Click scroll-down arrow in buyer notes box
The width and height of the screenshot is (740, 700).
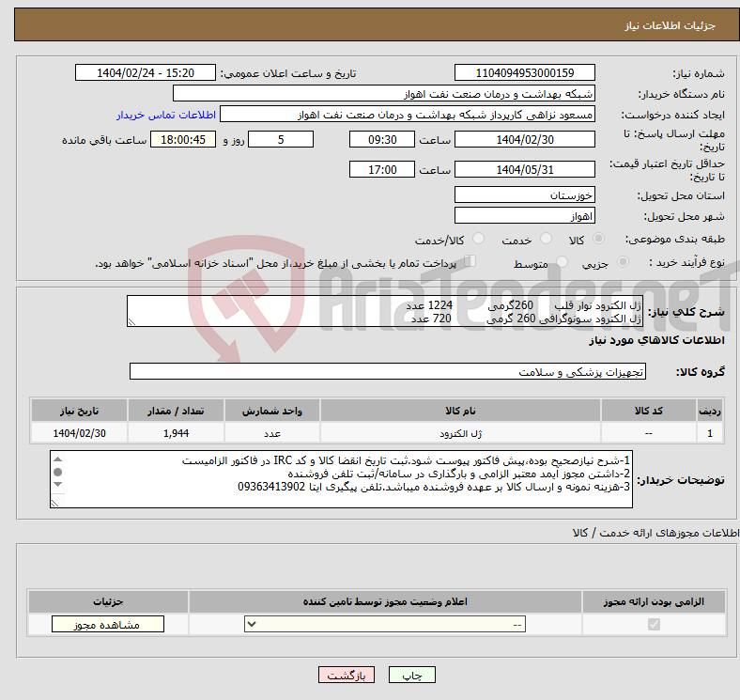click(x=58, y=486)
